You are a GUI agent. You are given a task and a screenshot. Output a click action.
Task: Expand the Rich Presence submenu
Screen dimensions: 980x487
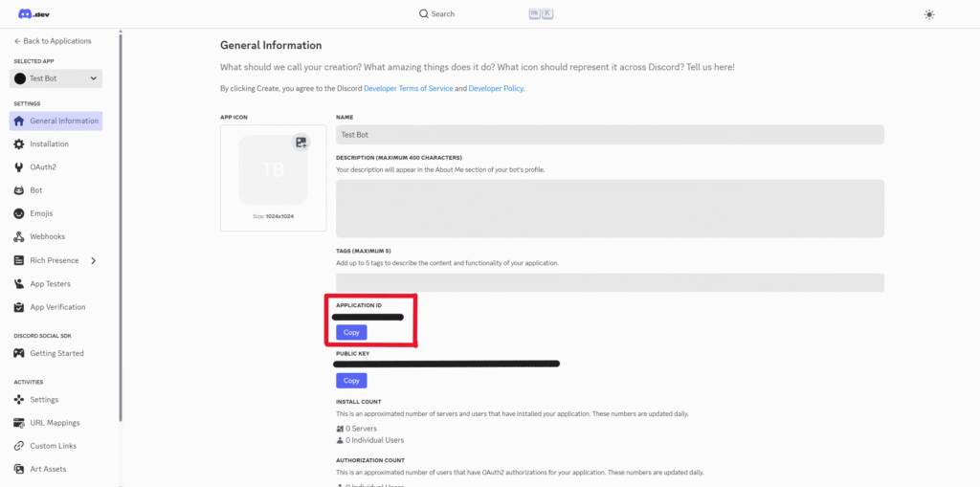tap(93, 260)
